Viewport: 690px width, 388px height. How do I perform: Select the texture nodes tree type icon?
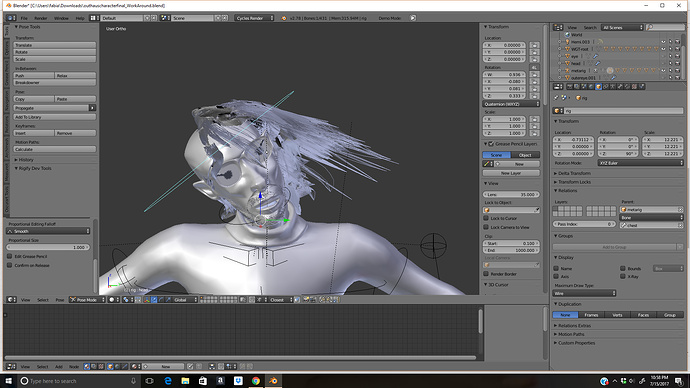click(x=101, y=366)
